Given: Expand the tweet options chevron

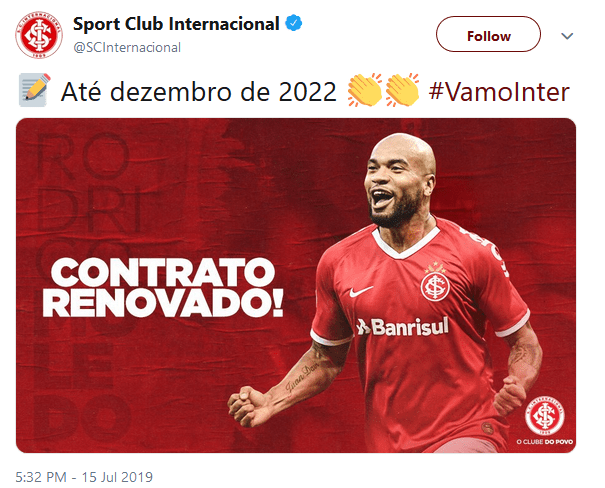Looking at the screenshot, I should tap(567, 36).
